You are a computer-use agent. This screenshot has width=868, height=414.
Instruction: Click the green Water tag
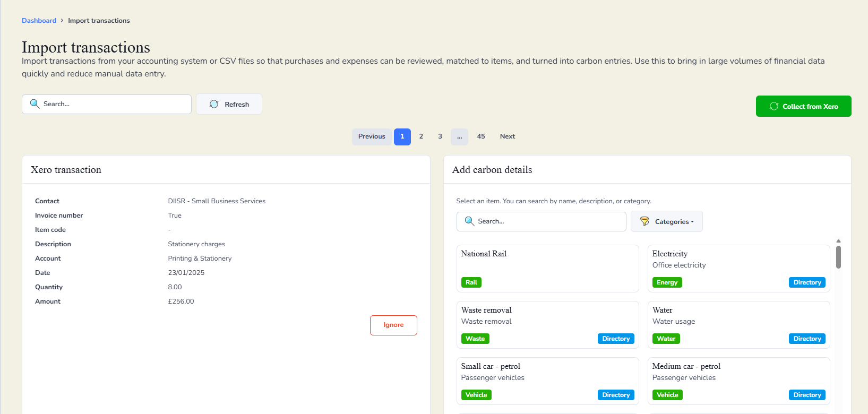[666, 339]
